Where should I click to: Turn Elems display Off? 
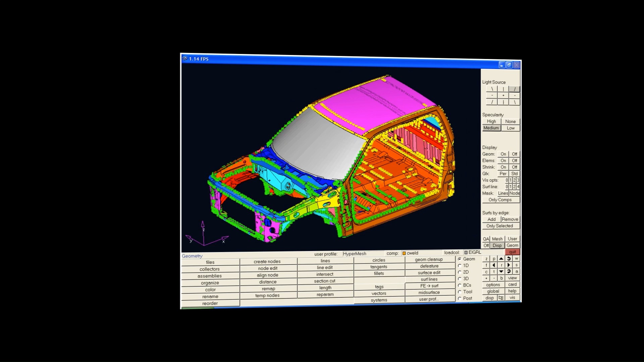click(x=514, y=161)
